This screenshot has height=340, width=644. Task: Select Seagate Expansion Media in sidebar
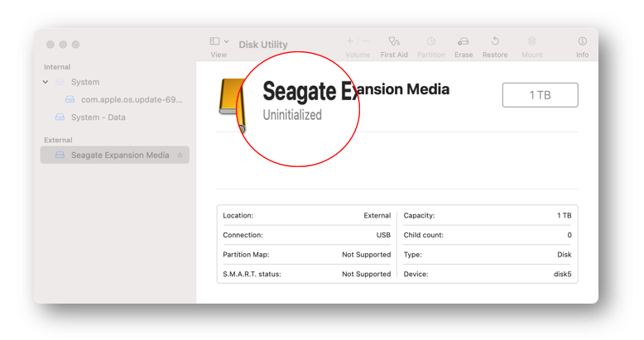pos(114,156)
